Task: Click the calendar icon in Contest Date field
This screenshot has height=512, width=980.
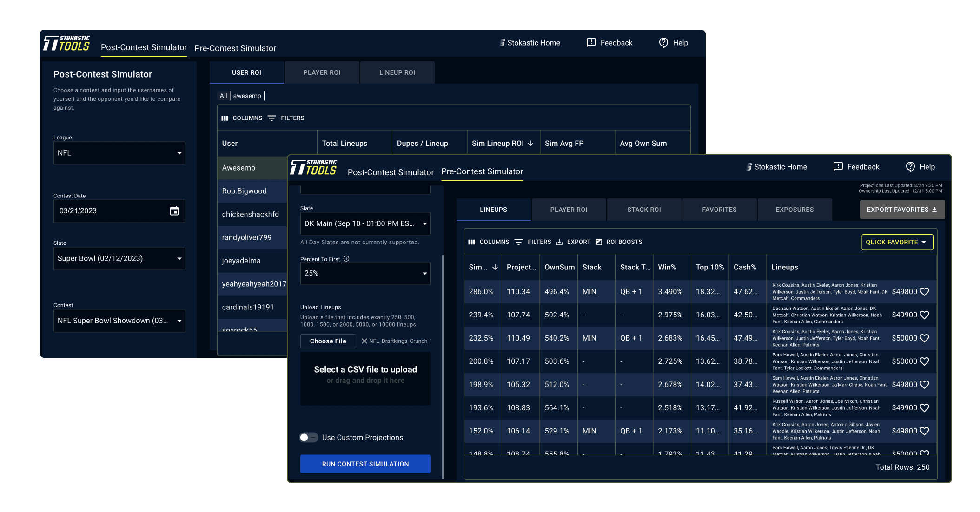Action: (174, 211)
